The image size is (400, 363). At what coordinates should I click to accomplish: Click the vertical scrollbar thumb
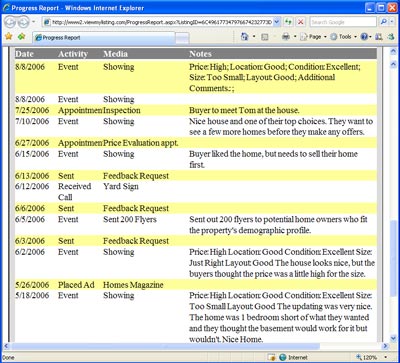[393, 258]
